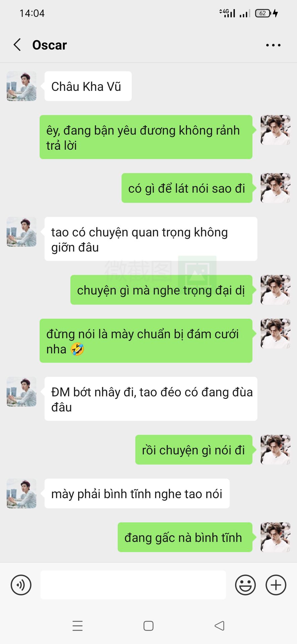The image size is (297, 644).
Task: Switch to voice message input
Action: (21, 585)
